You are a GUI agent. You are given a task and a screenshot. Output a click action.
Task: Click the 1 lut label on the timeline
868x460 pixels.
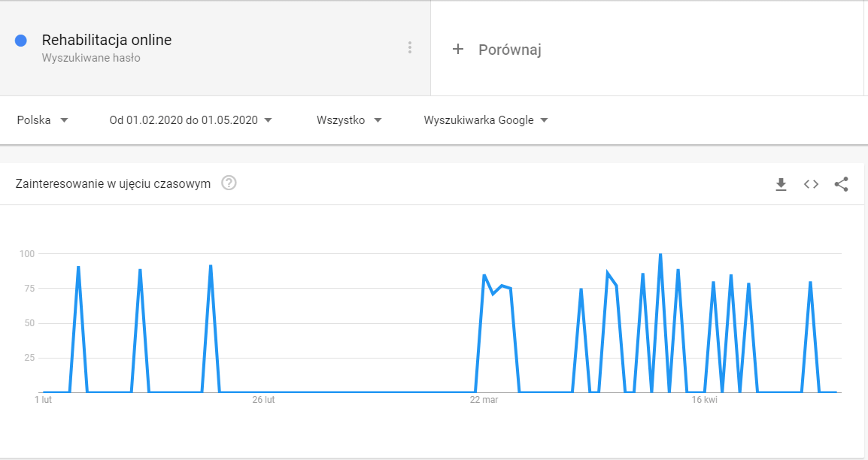(x=44, y=400)
